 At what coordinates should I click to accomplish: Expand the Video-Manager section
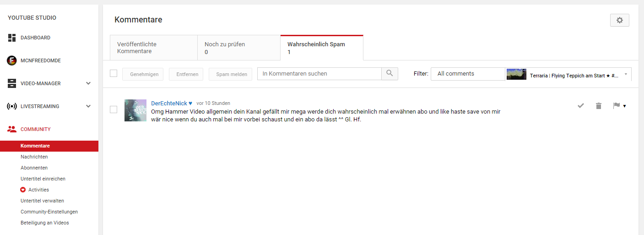click(88, 83)
